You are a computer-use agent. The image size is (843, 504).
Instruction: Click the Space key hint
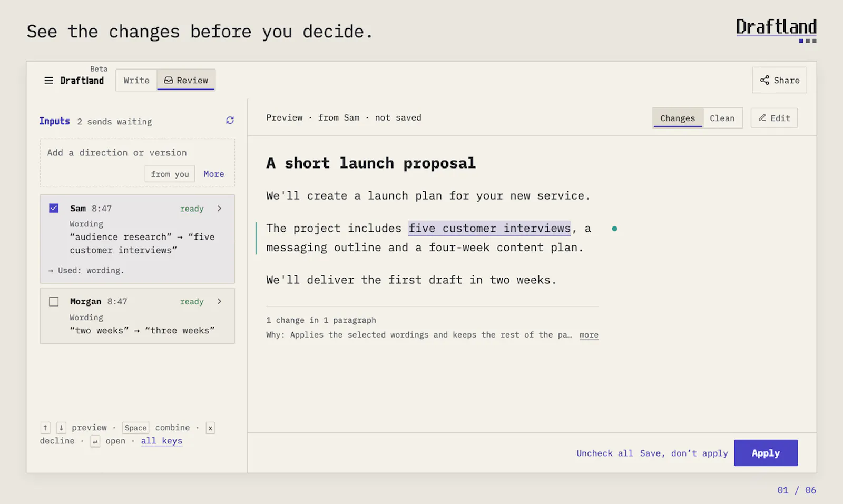point(135,428)
